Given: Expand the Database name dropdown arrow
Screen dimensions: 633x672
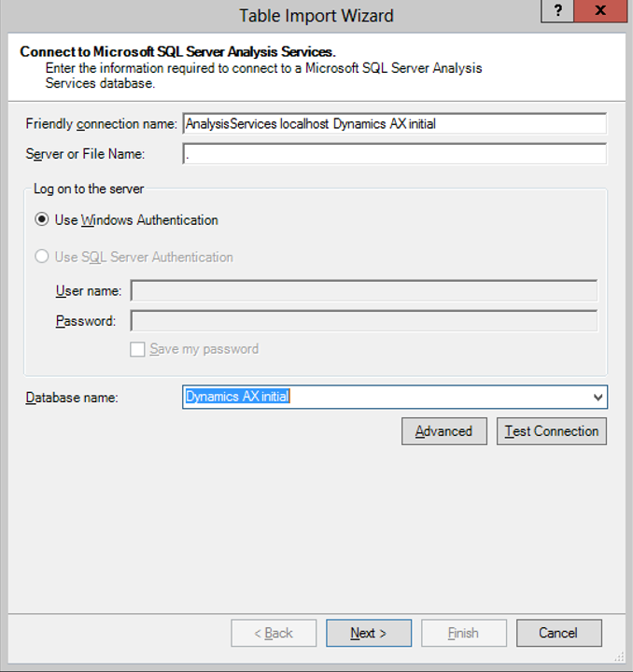Looking at the screenshot, I should coord(598,398).
